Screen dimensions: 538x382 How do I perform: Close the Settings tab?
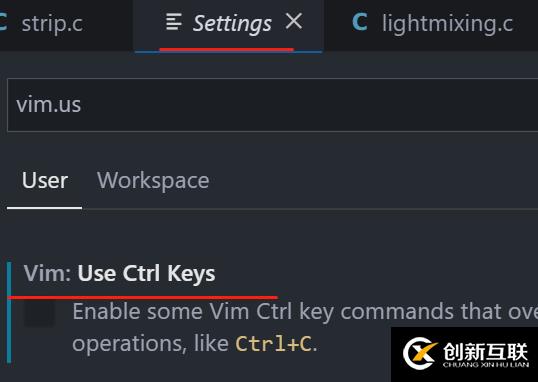294,22
